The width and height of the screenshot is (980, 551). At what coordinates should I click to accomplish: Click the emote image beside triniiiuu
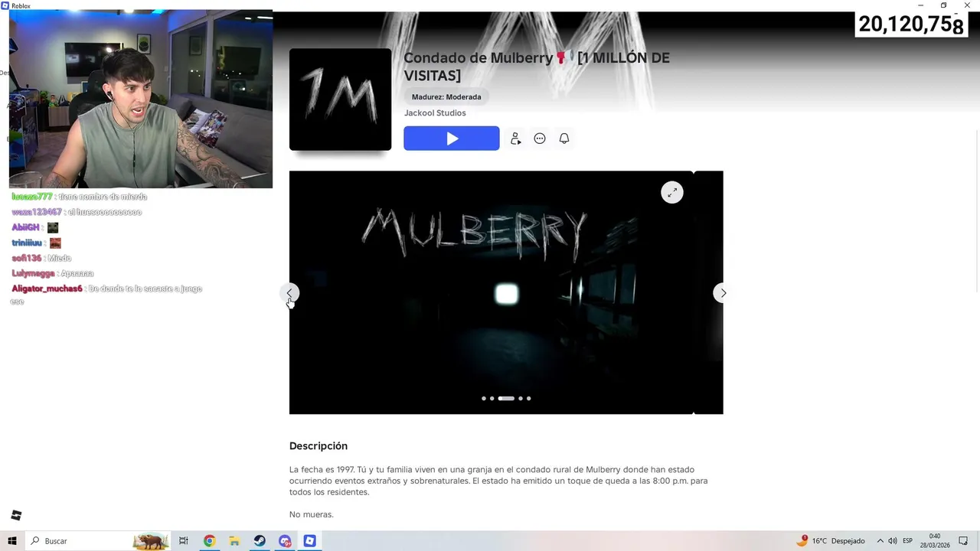pyautogui.click(x=55, y=243)
